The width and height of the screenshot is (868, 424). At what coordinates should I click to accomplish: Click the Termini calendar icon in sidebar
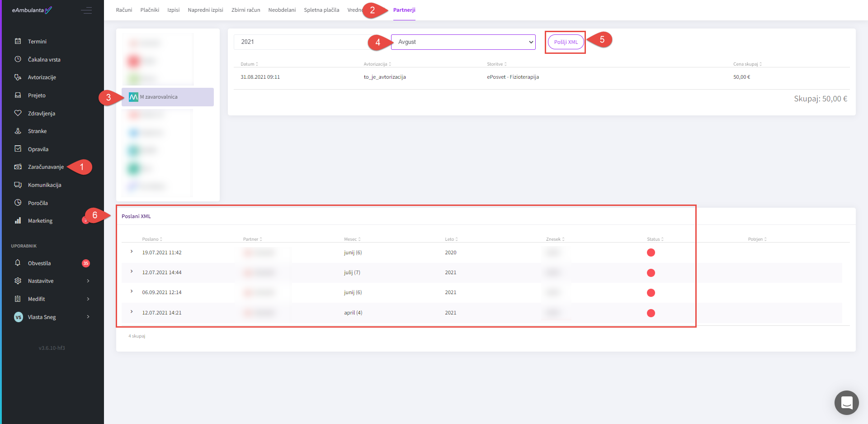coord(18,41)
